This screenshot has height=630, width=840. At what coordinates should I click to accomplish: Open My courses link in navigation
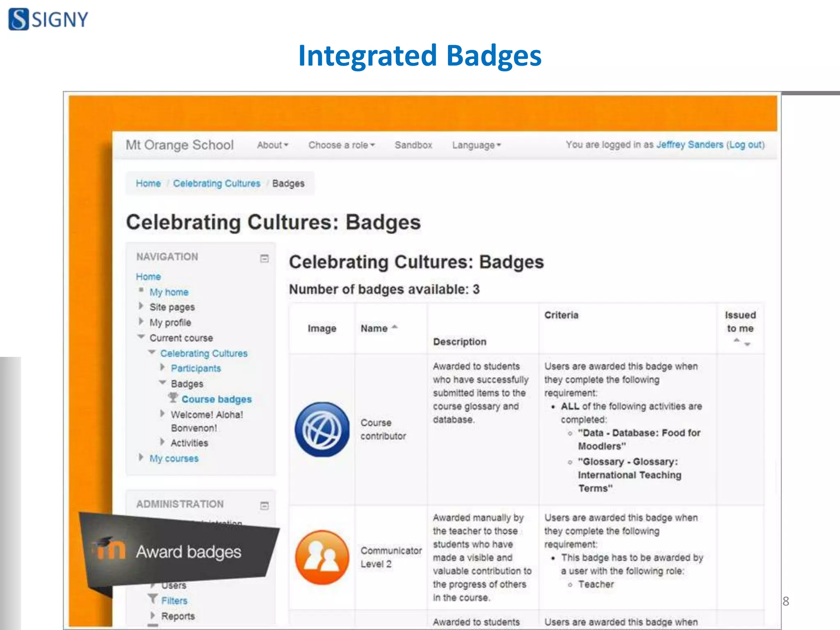coord(174,459)
